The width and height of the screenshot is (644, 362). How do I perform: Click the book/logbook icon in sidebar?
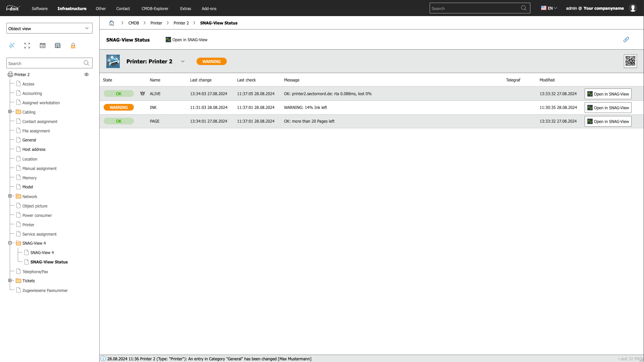58,46
